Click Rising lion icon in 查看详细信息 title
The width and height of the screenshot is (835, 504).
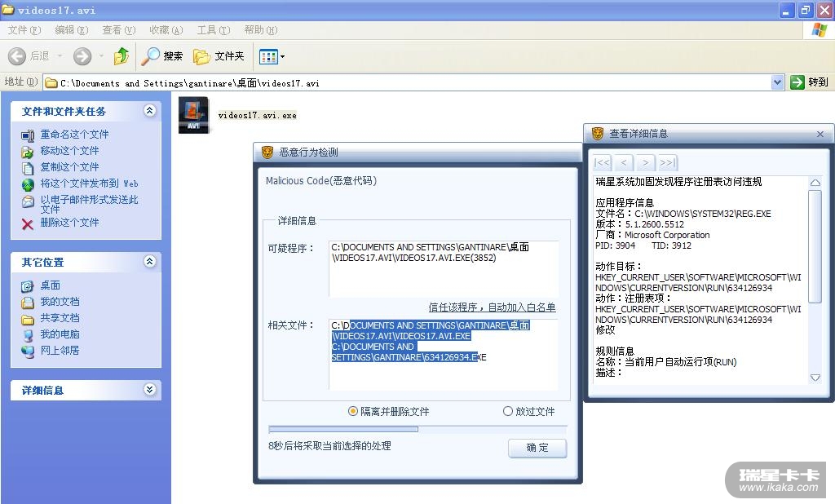[x=598, y=133]
